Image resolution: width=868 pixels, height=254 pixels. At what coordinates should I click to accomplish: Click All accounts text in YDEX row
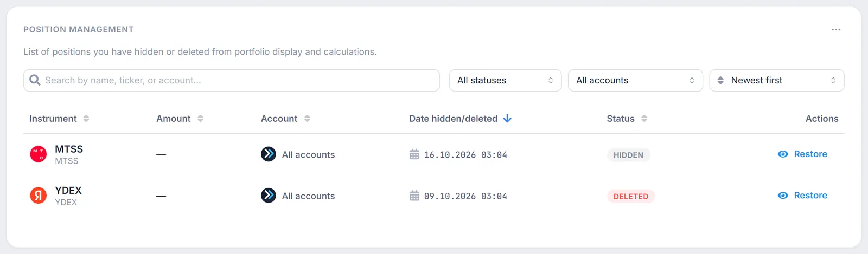308,196
